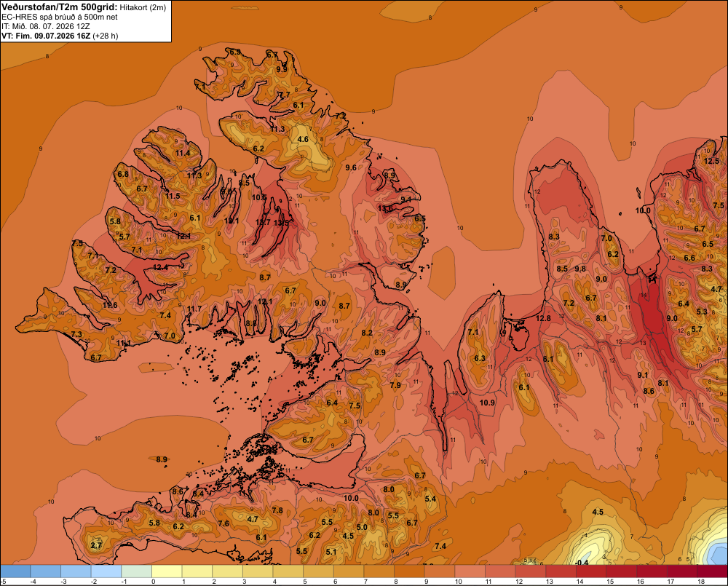The image size is (728, 586).
Task: Select the 9.6 temperature label
Action: [x=351, y=167]
